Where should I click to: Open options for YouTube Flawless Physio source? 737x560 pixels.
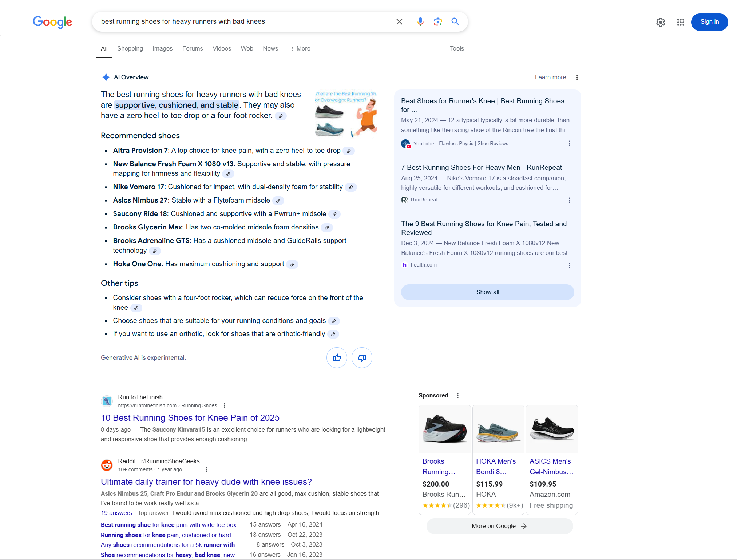[569, 143]
